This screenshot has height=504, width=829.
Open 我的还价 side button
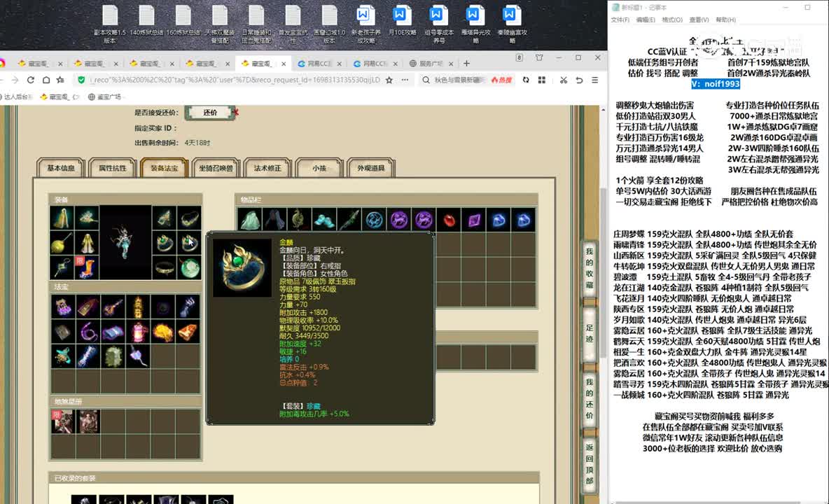[x=590, y=399]
